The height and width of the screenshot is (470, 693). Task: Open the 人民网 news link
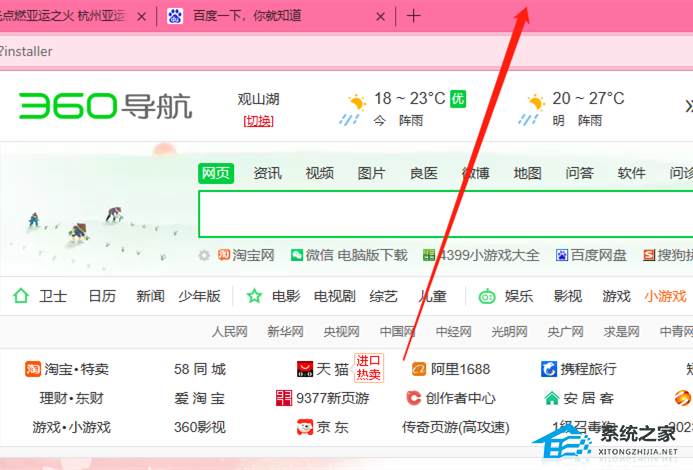(x=229, y=331)
